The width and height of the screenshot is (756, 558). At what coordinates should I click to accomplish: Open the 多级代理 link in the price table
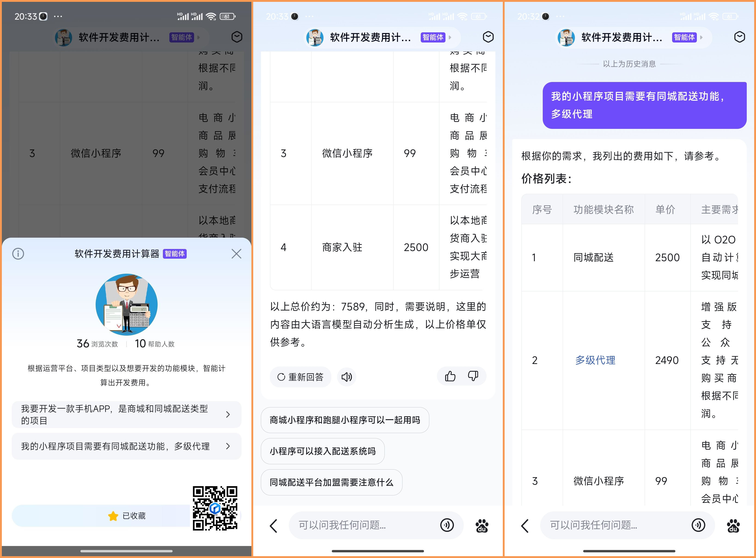click(x=595, y=360)
